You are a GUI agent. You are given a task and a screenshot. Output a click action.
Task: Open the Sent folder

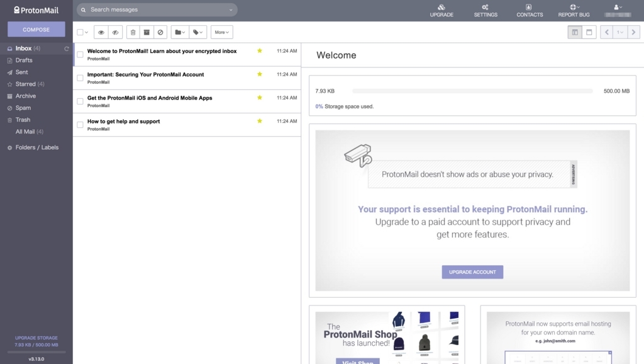tap(22, 72)
